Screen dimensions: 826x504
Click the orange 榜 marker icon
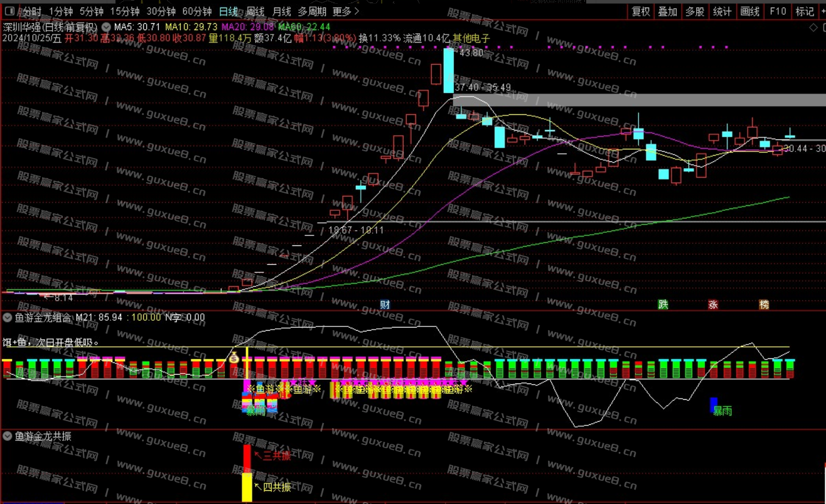(x=764, y=304)
